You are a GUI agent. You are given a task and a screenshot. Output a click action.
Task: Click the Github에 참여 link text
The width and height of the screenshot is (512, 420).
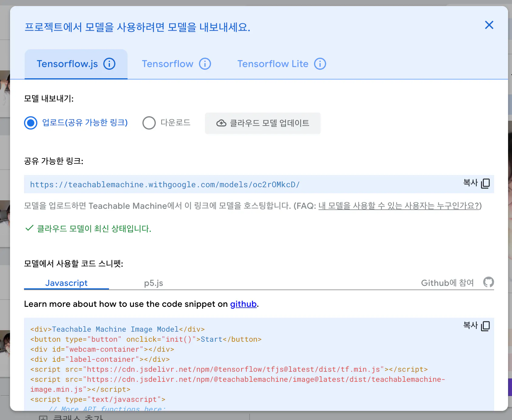447,283
